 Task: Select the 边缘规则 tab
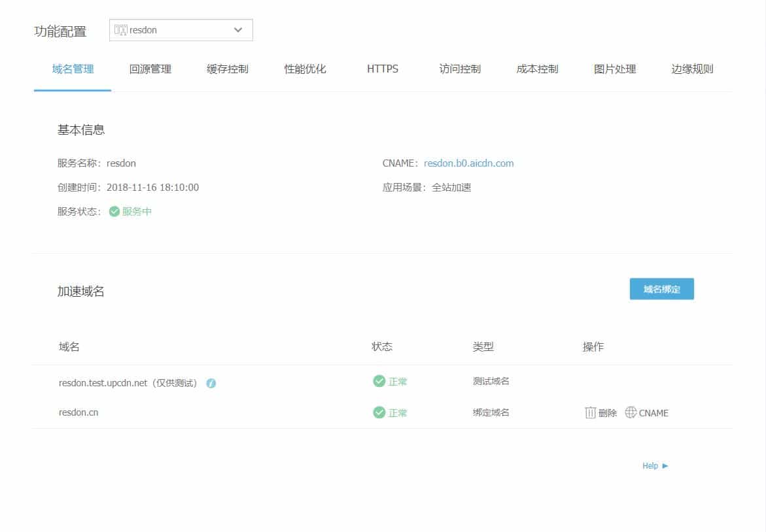coord(691,69)
